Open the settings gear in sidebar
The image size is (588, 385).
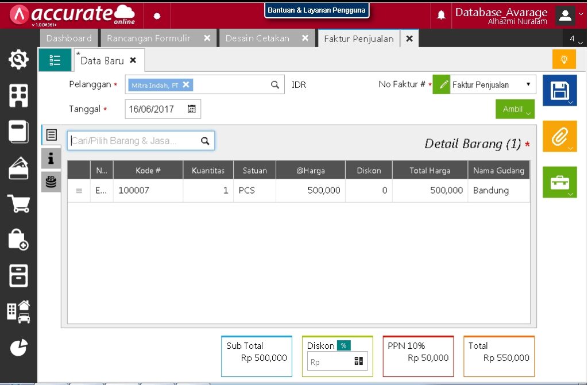(x=18, y=59)
